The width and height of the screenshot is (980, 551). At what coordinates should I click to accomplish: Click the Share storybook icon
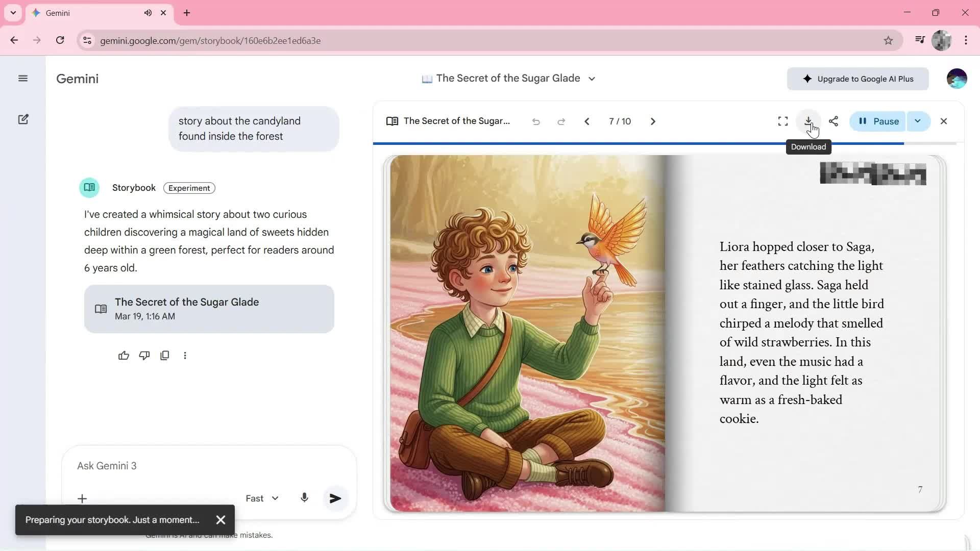(x=834, y=121)
